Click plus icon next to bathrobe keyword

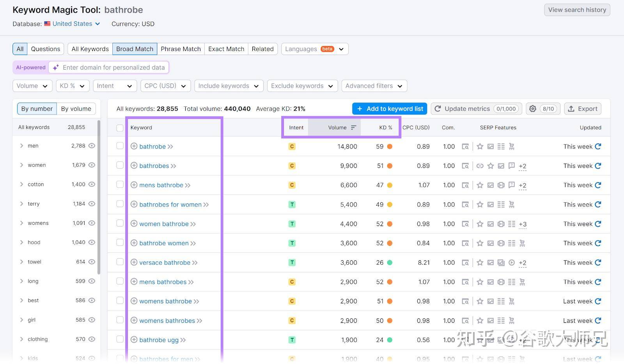(x=134, y=146)
